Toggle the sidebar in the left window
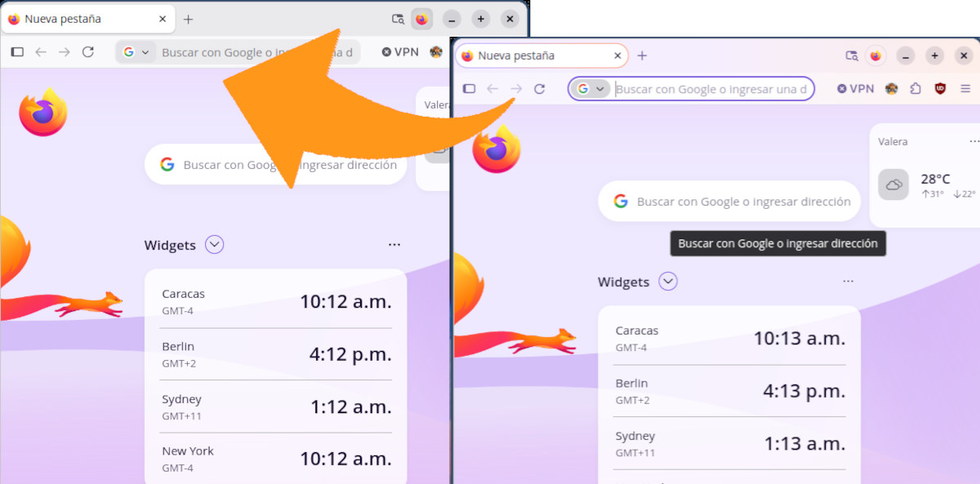This screenshot has height=484, width=980. (17, 52)
